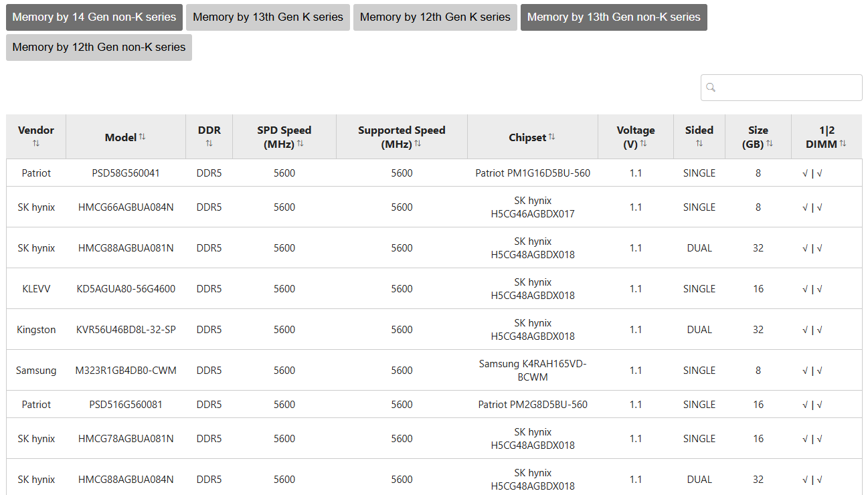Click the search magnifier icon

(x=711, y=88)
